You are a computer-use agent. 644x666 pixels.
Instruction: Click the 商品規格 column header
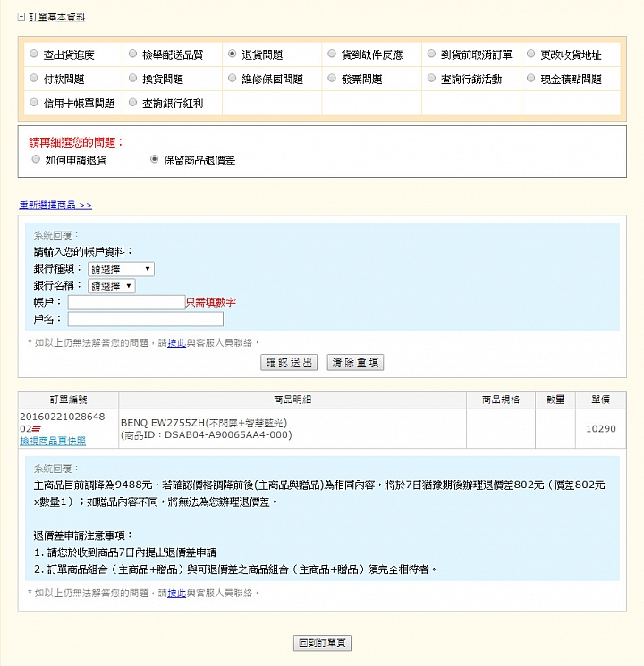point(500,400)
